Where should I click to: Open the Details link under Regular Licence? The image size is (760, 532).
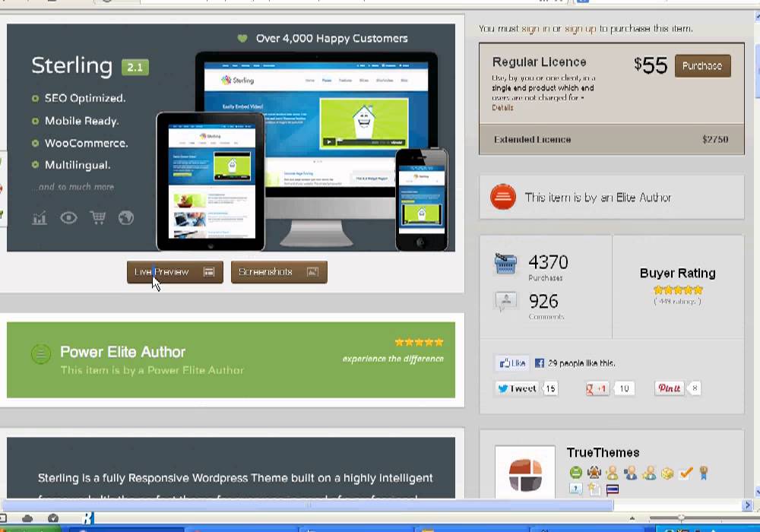click(x=502, y=108)
